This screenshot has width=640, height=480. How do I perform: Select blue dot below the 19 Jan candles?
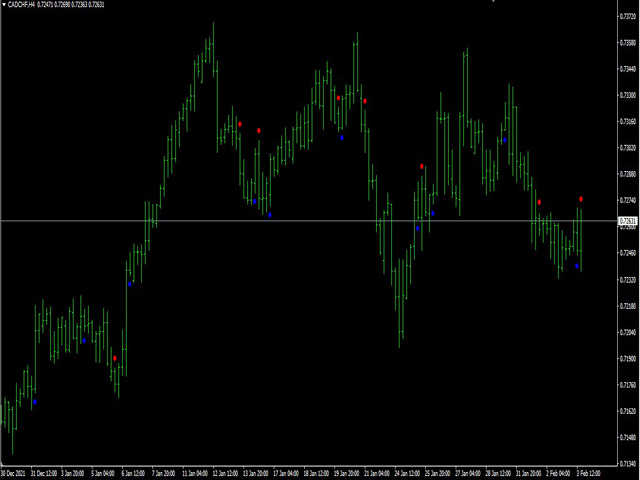pos(341,137)
